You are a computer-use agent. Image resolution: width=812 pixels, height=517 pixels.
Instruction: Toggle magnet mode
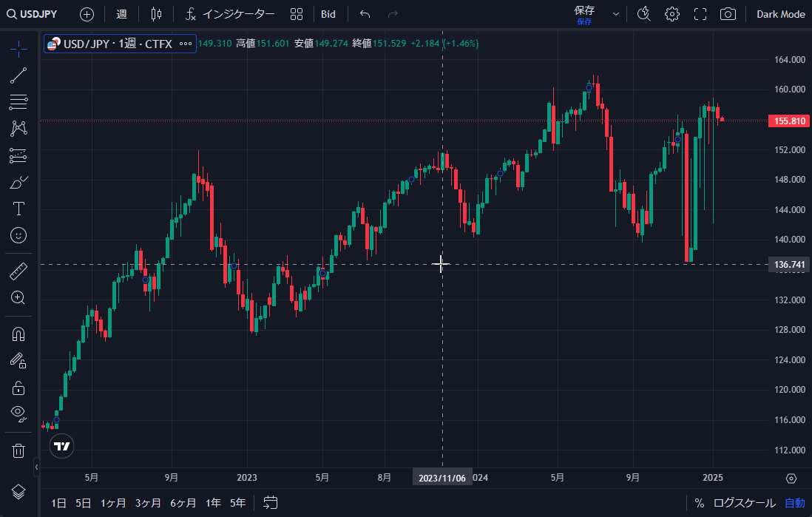click(x=18, y=334)
